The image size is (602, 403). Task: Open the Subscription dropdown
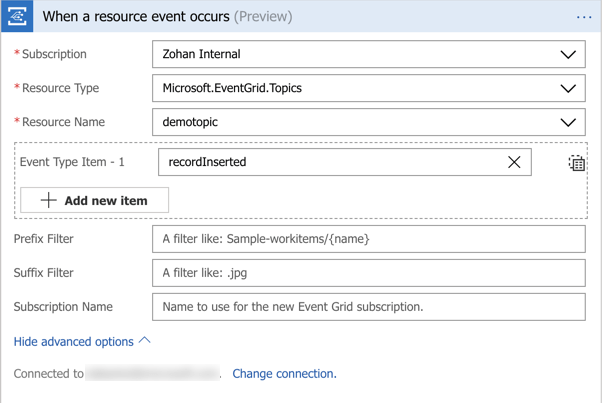(568, 55)
